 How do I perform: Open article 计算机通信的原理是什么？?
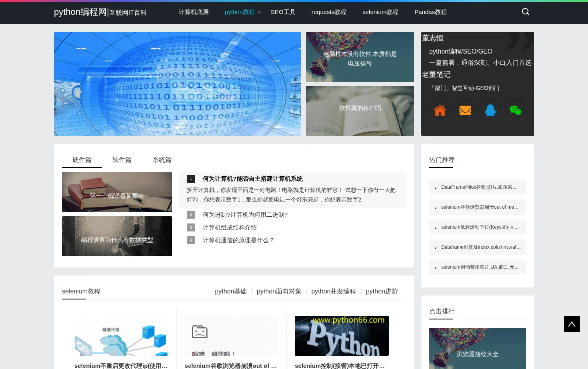(x=239, y=240)
